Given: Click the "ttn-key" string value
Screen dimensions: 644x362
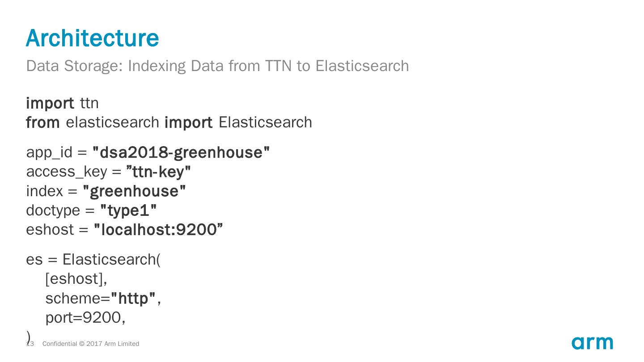Looking at the screenshot, I should (x=158, y=172).
